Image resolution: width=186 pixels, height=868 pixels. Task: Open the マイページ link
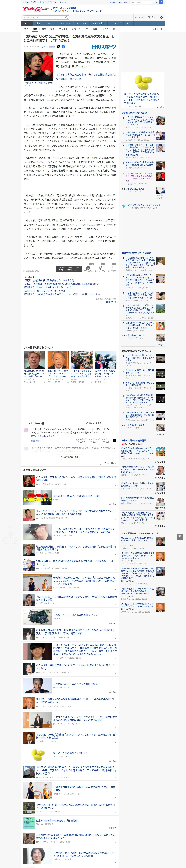tap(139, 17)
